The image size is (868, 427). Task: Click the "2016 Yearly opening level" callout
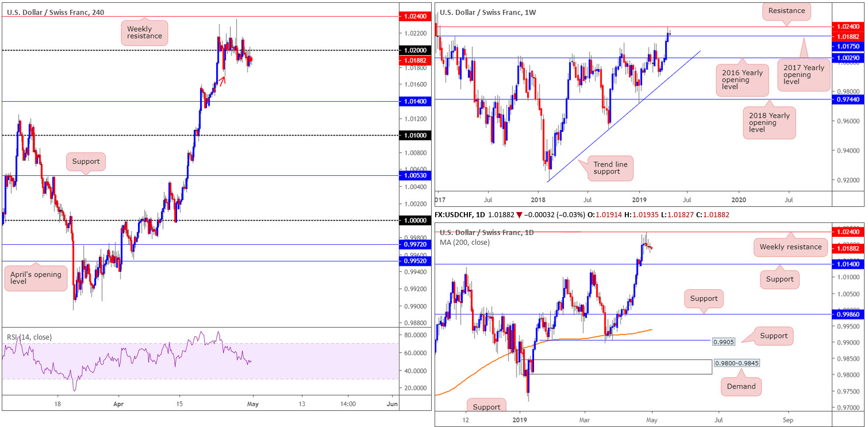click(x=743, y=81)
